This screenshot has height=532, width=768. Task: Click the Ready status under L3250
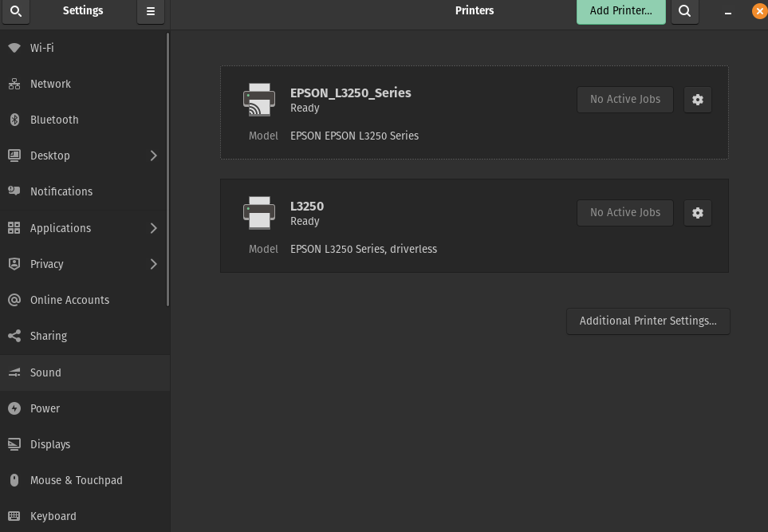click(x=305, y=222)
